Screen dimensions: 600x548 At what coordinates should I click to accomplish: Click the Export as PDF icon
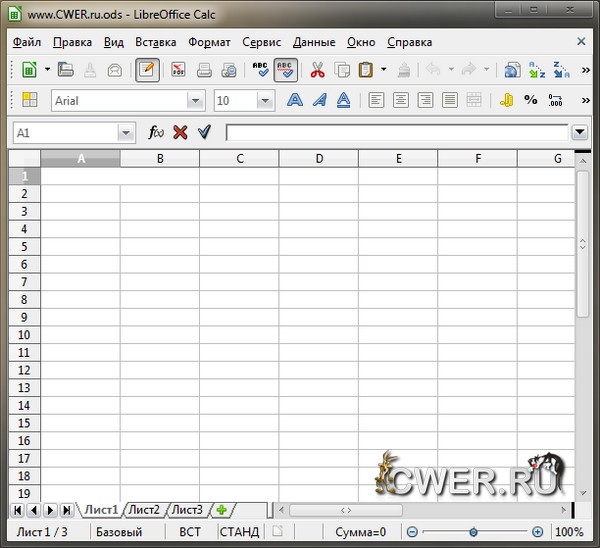(178, 70)
